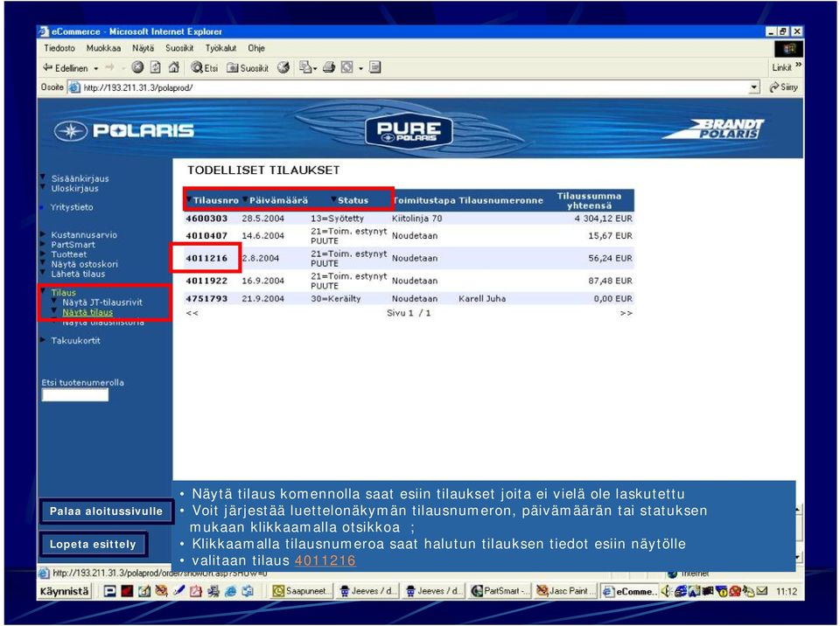Click Lähetä tilaus in the sidebar
840x626 pixels.
(x=78, y=274)
